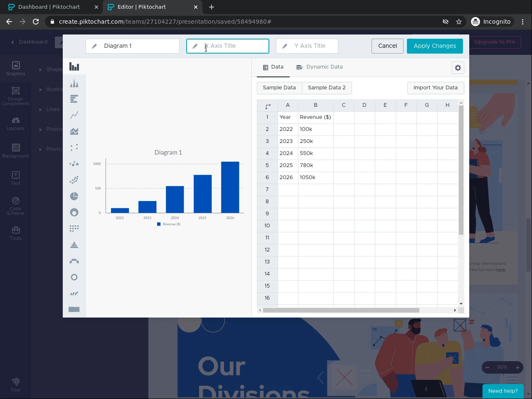Cancel the chart editing
Screen dimensions: 532x399
(387, 46)
